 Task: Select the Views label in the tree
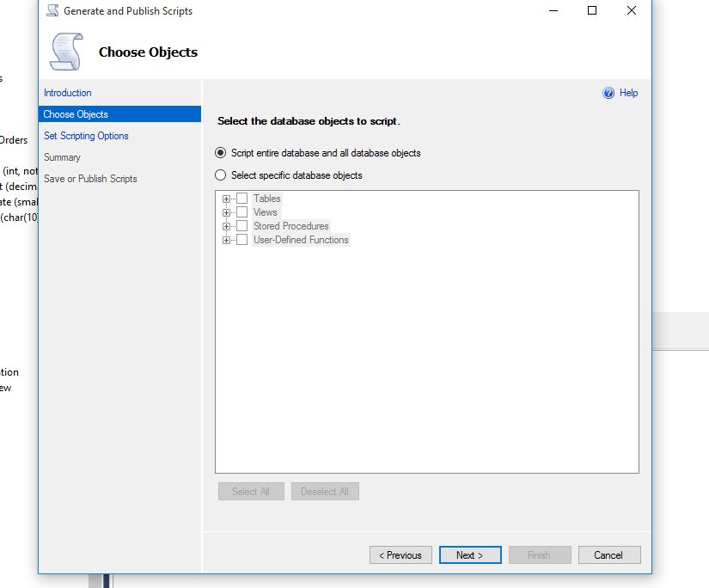click(265, 212)
